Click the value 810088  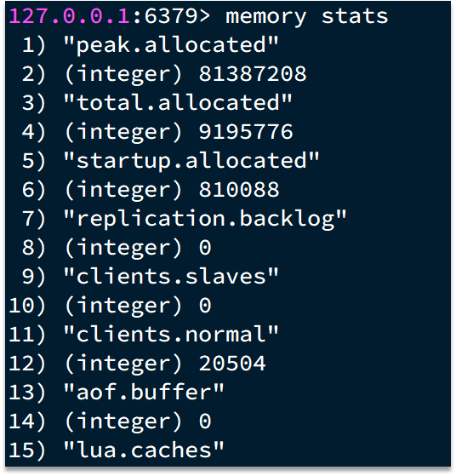click(239, 189)
